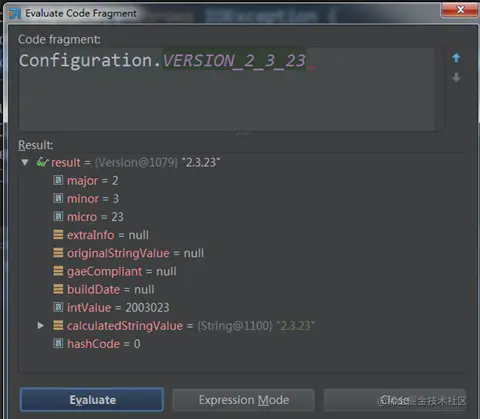Click VERSION_2_3_23 in the code fragment

(x=234, y=61)
